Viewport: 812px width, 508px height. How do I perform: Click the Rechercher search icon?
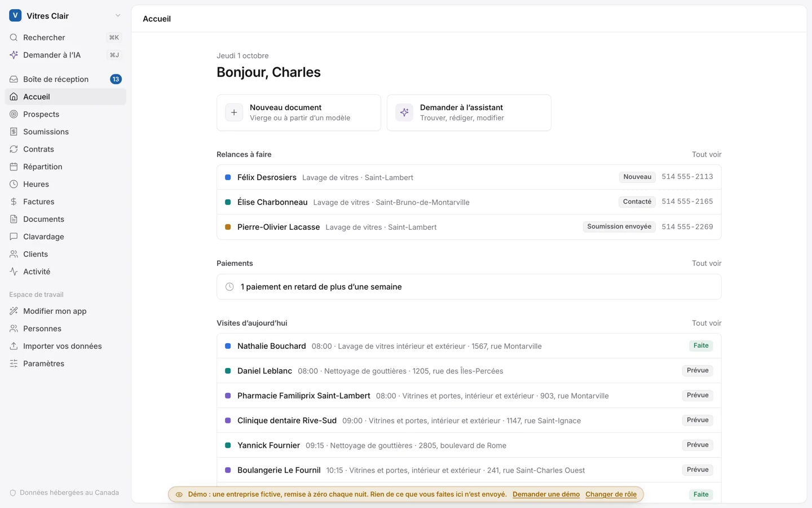pos(14,37)
